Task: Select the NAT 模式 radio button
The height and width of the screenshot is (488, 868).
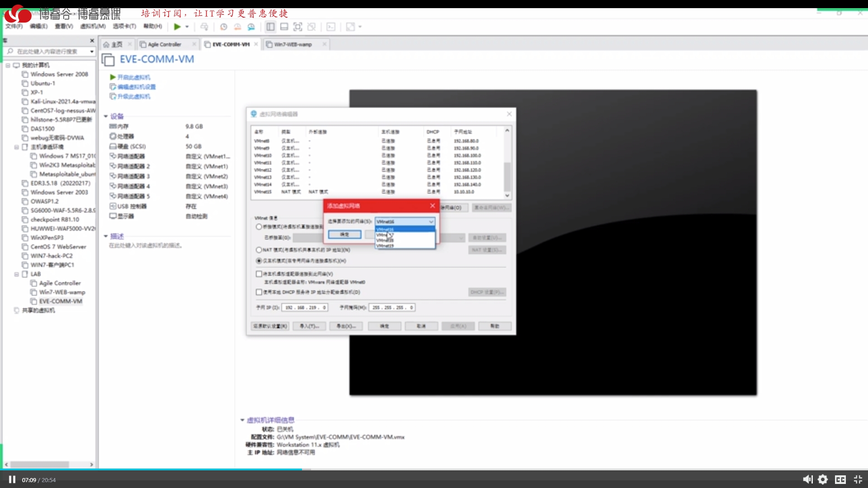Action: pos(259,250)
